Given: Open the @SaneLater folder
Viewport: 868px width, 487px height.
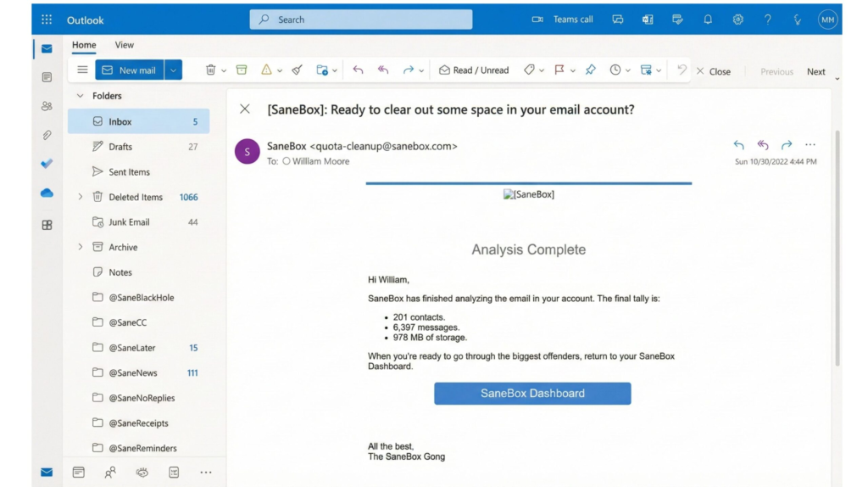Looking at the screenshot, I should [x=138, y=347].
